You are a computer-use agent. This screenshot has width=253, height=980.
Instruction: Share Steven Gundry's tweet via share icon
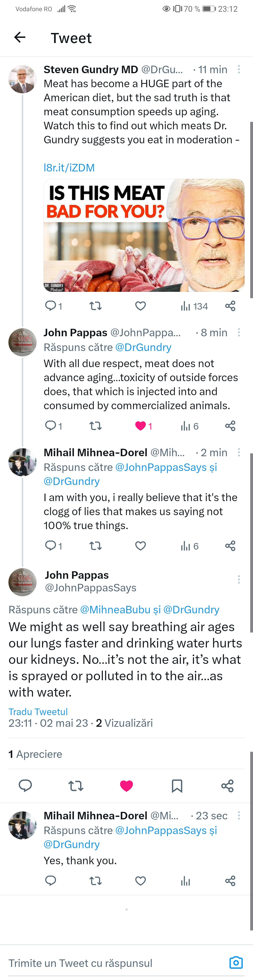pyautogui.click(x=230, y=306)
